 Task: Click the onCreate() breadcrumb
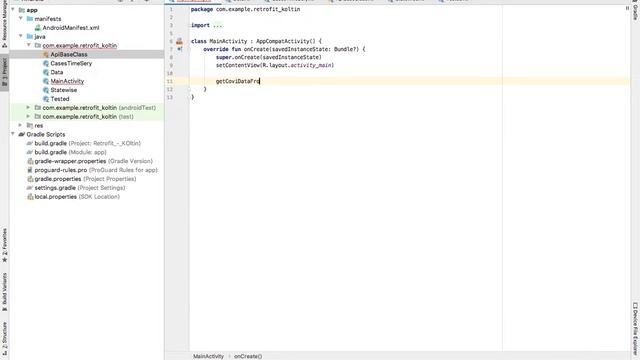pos(248,356)
